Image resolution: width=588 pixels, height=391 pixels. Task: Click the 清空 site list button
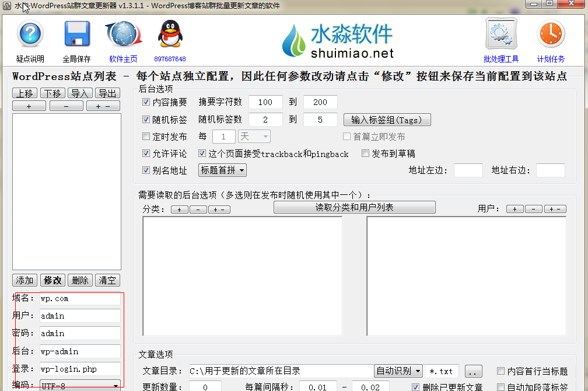pos(107,280)
